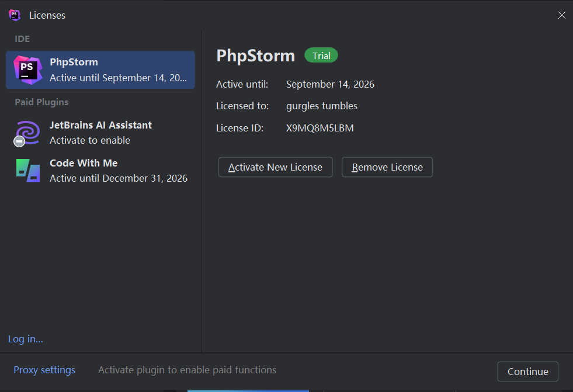Open Code With Me license details
Screen dimensions: 573x392
tap(84, 163)
